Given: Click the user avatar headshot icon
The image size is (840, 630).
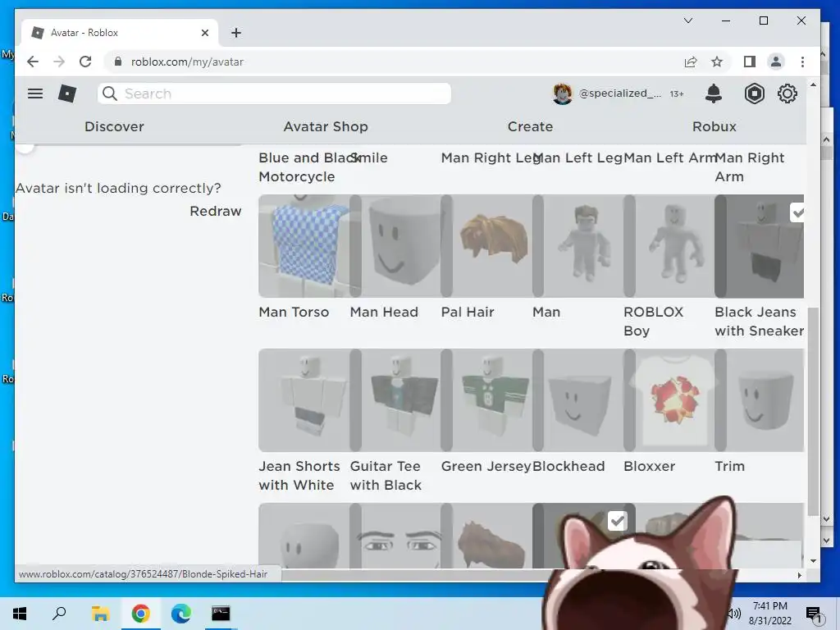Looking at the screenshot, I should click(x=563, y=94).
